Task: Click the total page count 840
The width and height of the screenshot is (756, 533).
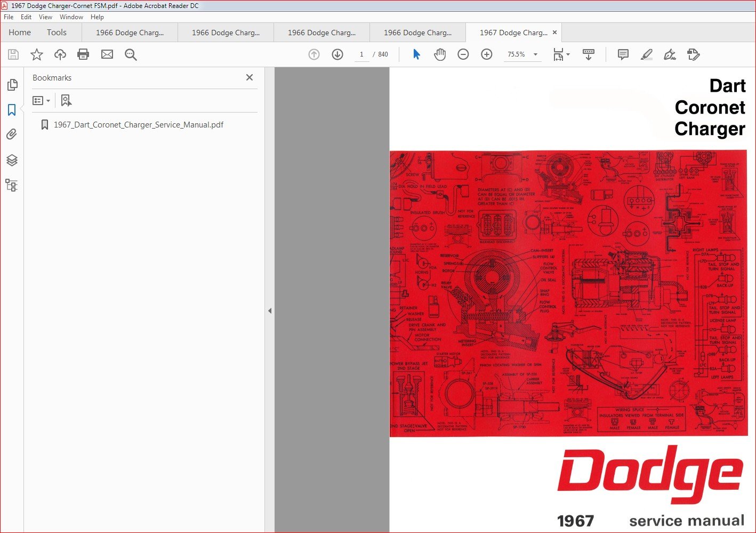Action: pyautogui.click(x=383, y=54)
